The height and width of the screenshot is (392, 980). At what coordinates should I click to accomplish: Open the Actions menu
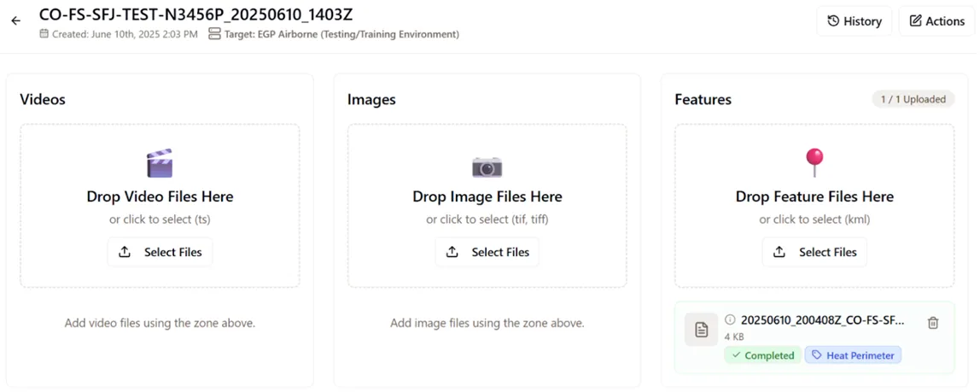[x=936, y=21]
